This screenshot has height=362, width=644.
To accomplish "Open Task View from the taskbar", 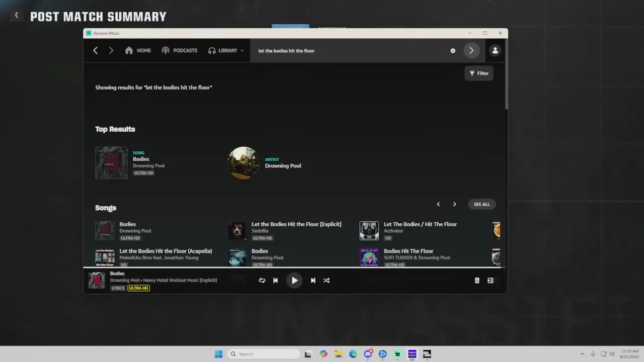I will click(308, 354).
